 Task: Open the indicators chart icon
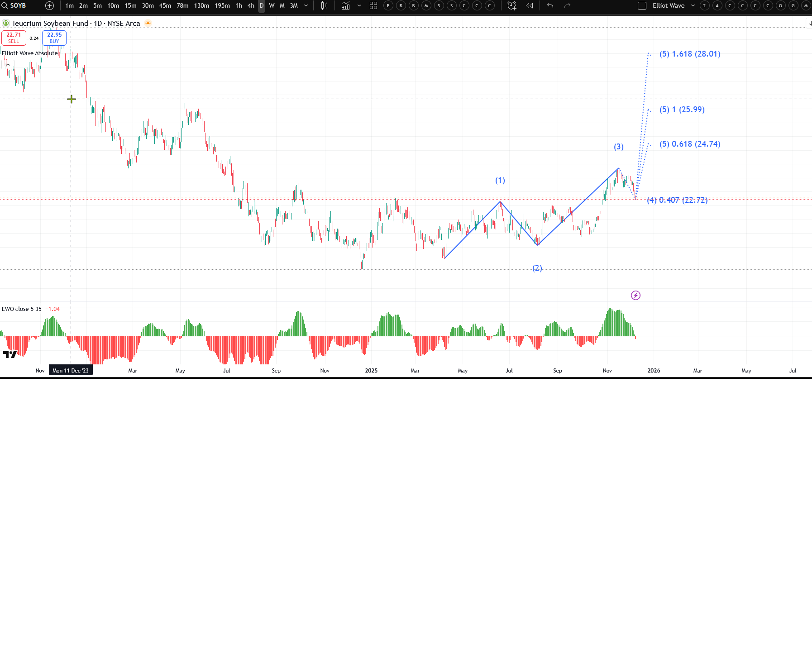click(x=346, y=6)
